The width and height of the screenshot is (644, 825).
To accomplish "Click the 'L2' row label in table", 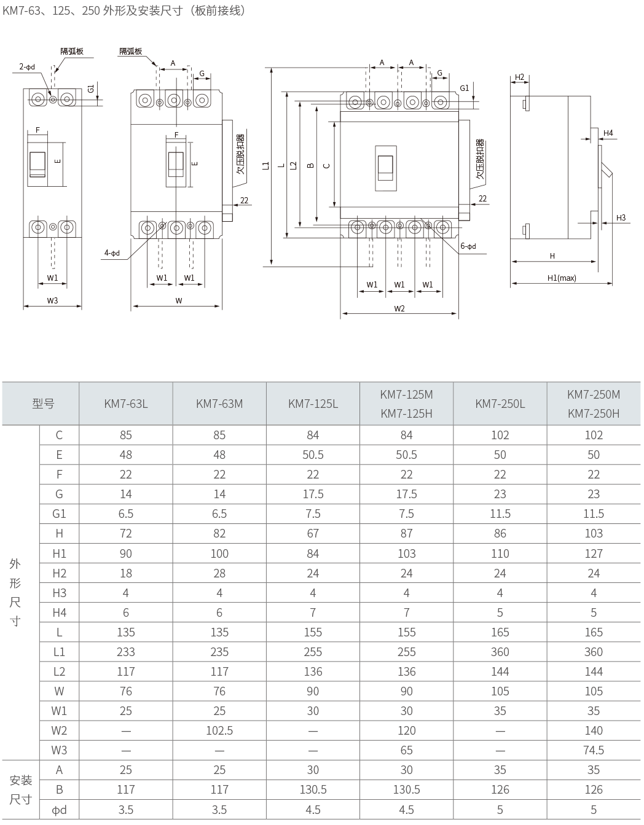I will click(59, 671).
